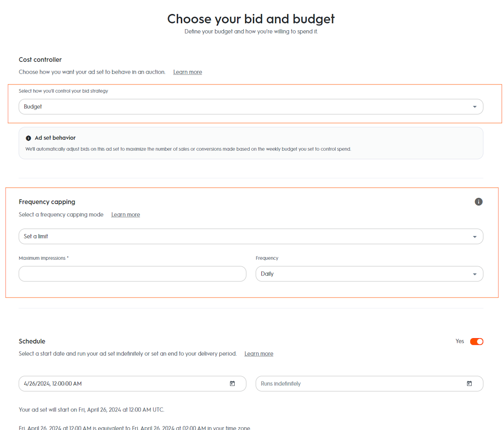Click the start date field showing 4/26/2024

(122, 383)
